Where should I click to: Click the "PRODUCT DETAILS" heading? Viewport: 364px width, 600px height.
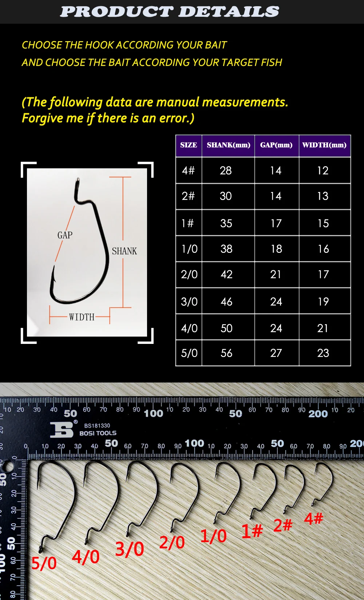(170, 12)
